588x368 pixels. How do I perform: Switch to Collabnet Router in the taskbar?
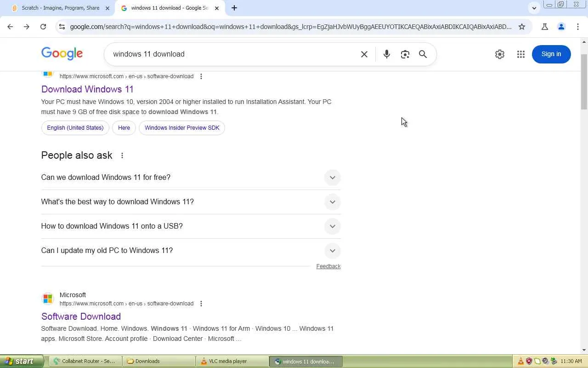click(85, 361)
